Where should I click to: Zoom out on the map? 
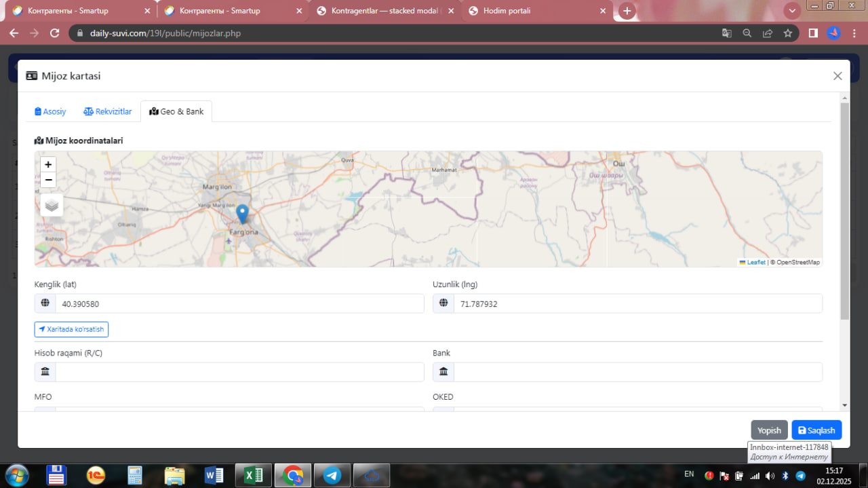[48, 180]
